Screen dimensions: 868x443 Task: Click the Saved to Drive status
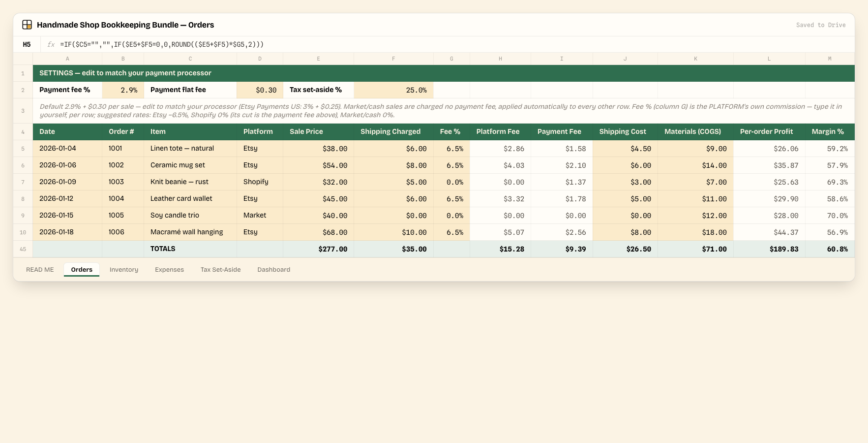click(x=821, y=25)
